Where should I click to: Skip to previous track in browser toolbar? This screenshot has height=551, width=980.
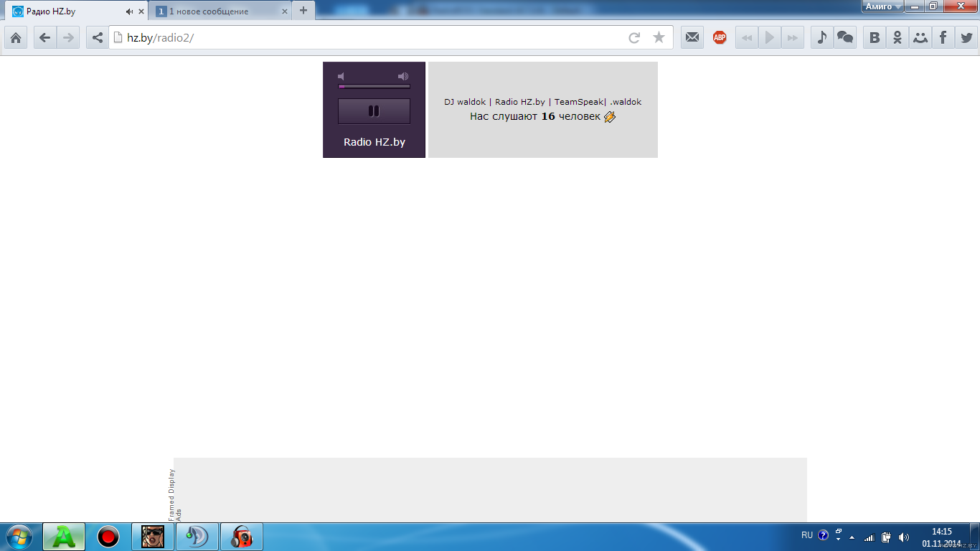tap(747, 37)
